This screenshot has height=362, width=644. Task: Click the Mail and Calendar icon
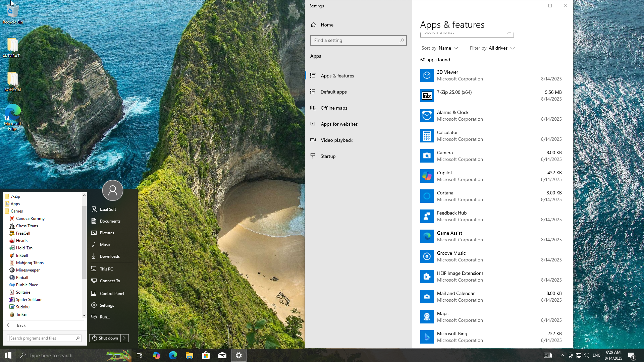[x=427, y=297]
